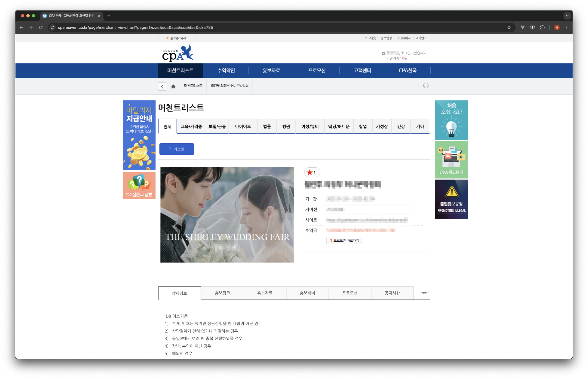The image size is (588, 379).
Task: Click the TOP scroll-up link
Action: [425, 293]
